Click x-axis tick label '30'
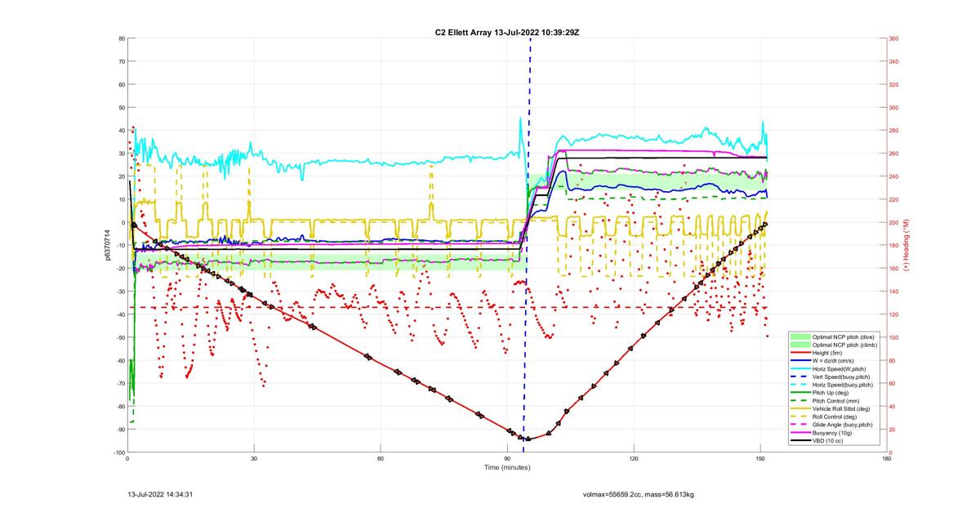Viewport: 980px width, 508px height. coord(254,458)
